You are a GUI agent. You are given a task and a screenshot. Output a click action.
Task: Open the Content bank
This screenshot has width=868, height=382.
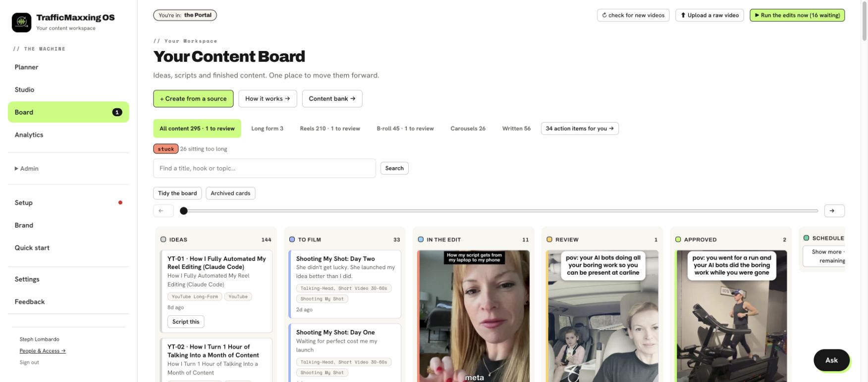coord(332,98)
